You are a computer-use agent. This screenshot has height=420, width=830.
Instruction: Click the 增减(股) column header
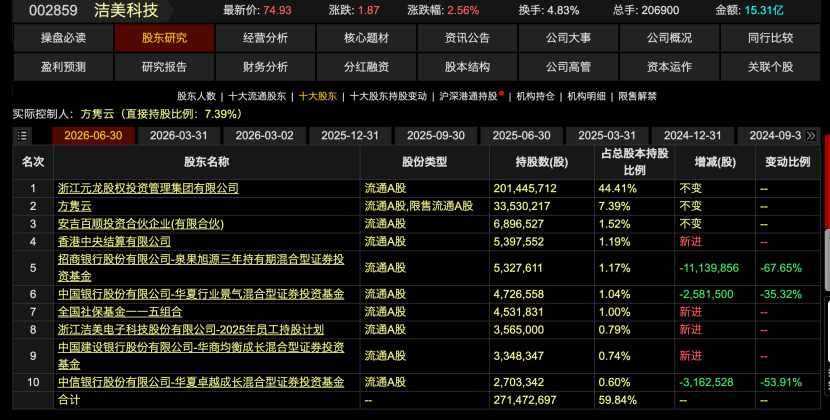click(715, 162)
